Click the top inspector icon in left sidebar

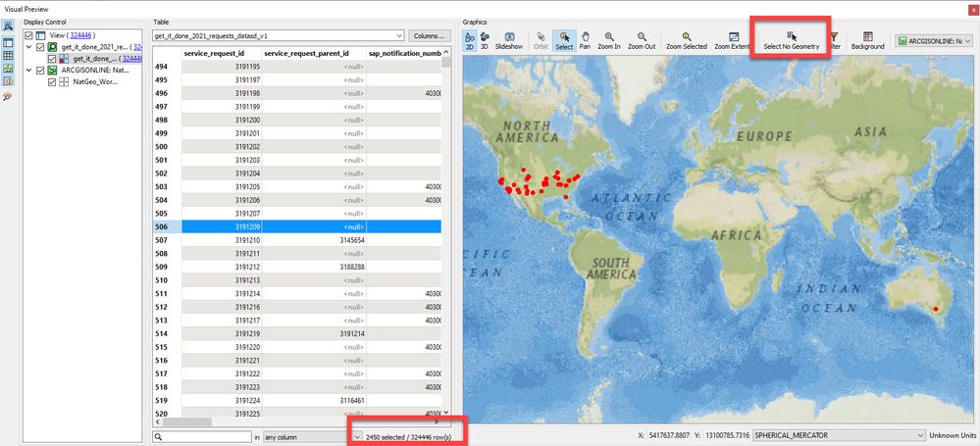point(8,26)
